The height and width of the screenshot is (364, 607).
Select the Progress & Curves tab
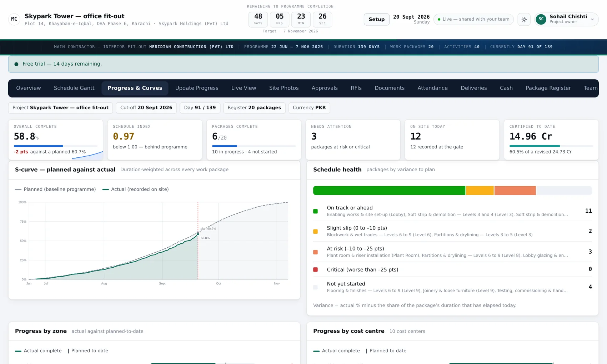[x=135, y=88]
